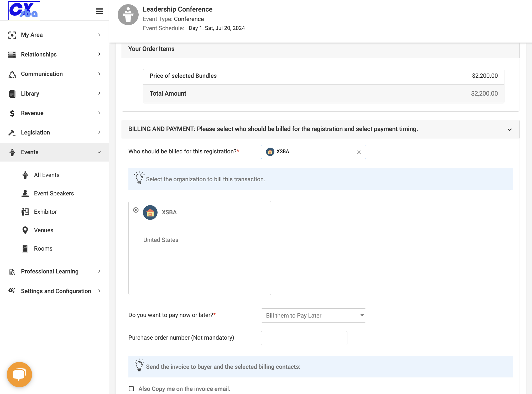Select the XSBA radio button
The width and height of the screenshot is (532, 394).
point(136,210)
